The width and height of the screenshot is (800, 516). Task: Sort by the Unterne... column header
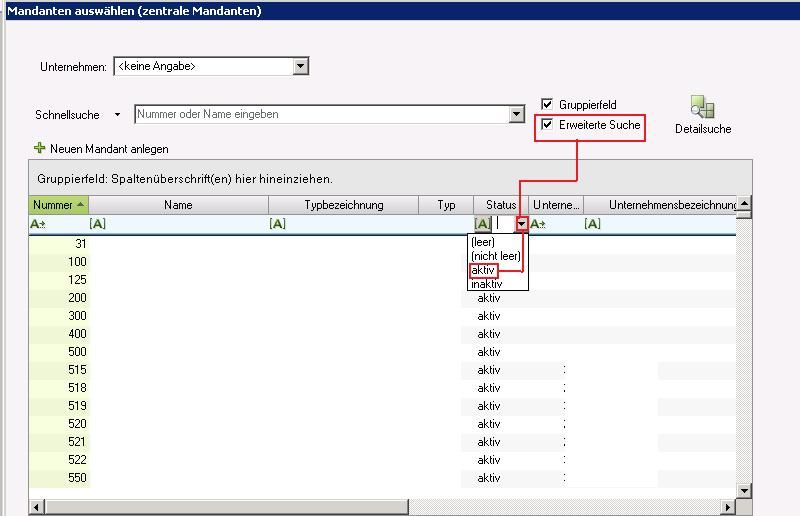click(556, 205)
